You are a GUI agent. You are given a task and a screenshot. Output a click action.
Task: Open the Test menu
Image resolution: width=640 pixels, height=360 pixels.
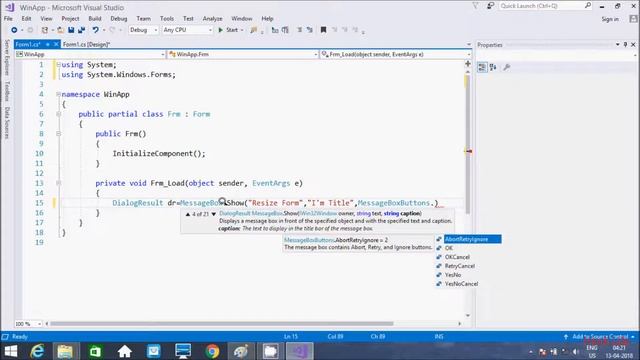tap(188, 18)
